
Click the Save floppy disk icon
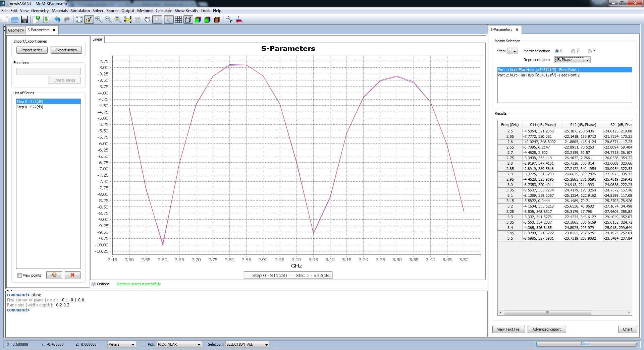(x=24, y=19)
